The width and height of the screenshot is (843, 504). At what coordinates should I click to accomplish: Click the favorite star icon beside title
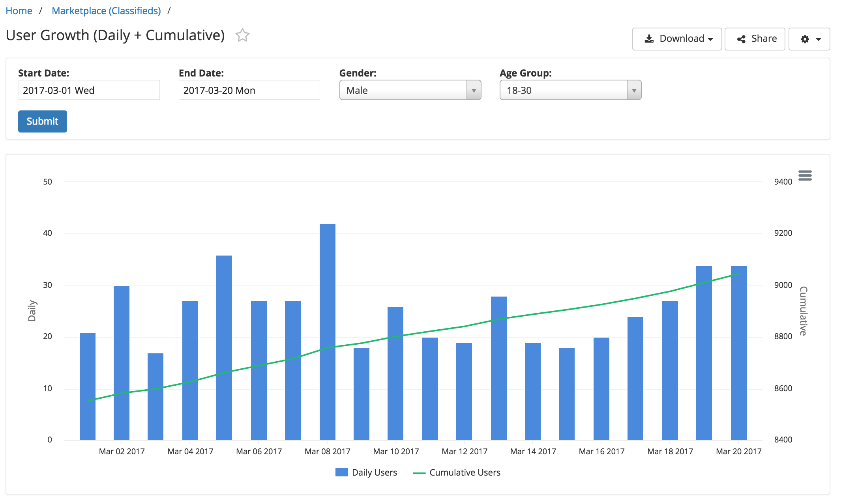[x=242, y=35]
